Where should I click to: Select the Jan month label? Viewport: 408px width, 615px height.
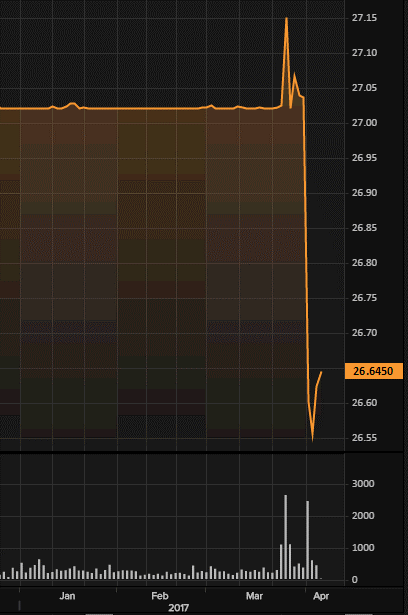point(67,596)
